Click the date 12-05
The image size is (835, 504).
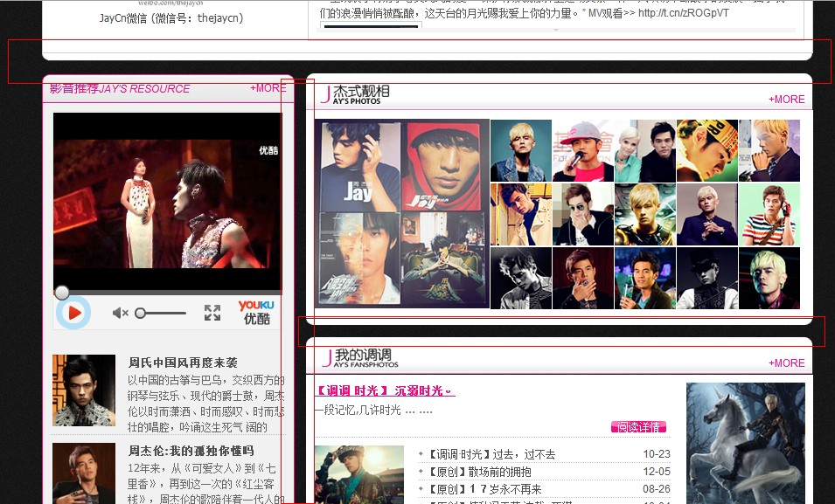657,472
